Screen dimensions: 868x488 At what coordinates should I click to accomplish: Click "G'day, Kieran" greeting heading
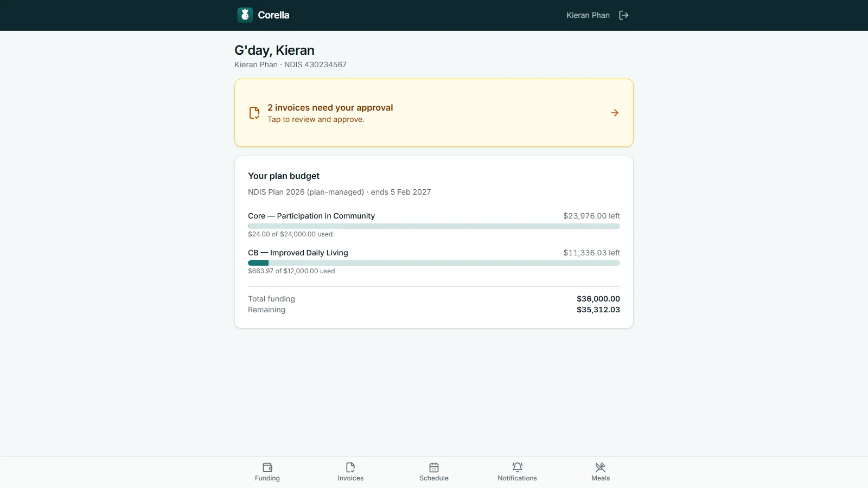pos(275,50)
